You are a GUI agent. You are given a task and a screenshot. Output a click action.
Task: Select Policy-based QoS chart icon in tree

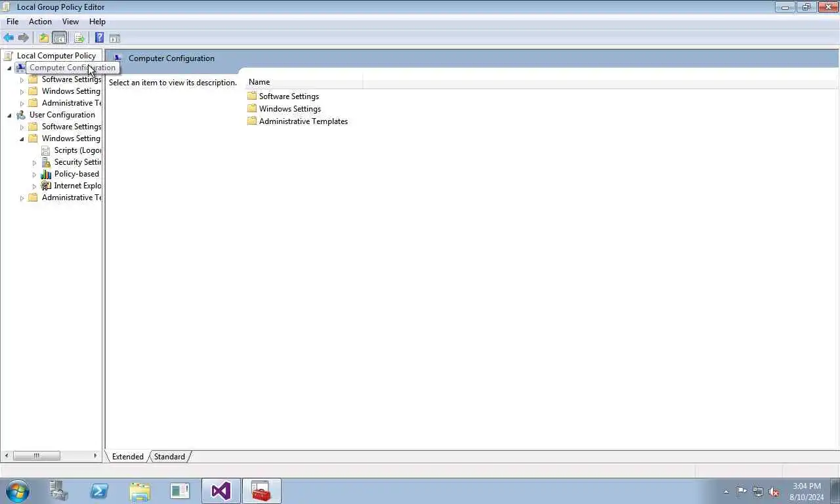[45, 174]
